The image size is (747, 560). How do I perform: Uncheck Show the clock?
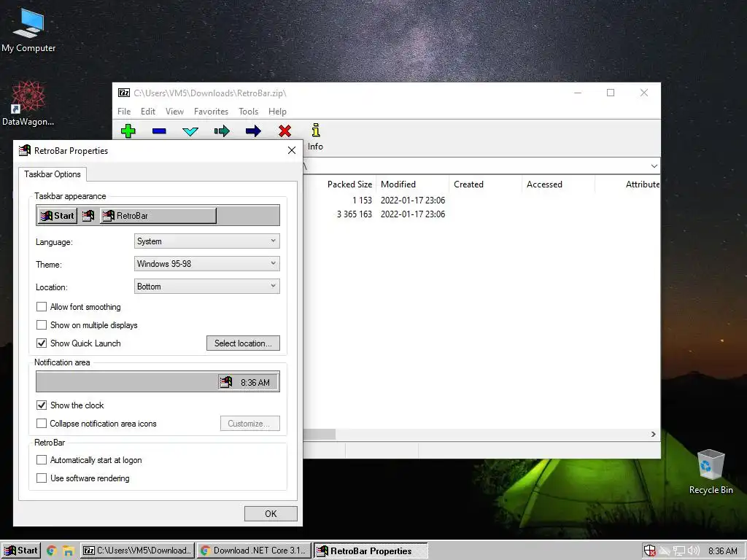[x=42, y=405]
